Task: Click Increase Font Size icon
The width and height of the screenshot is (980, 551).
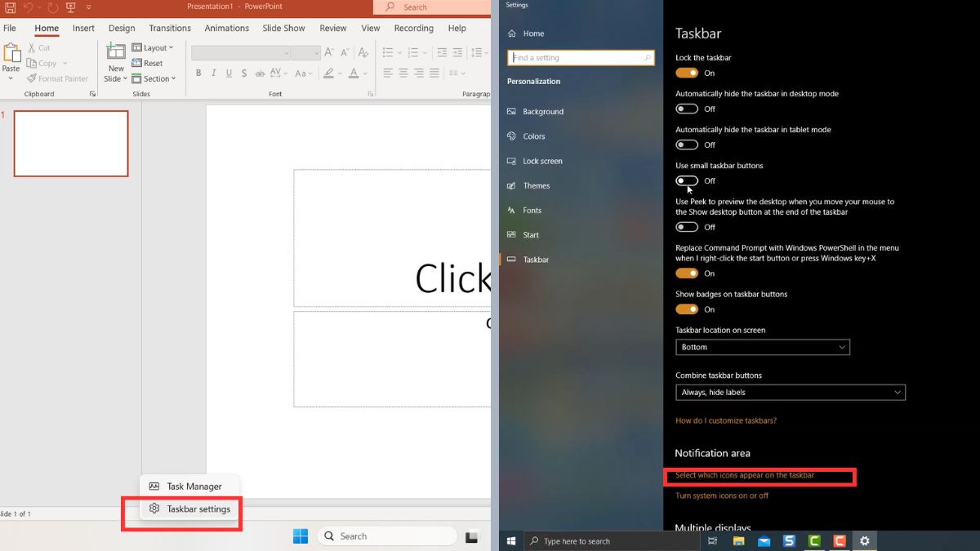Action: point(329,52)
